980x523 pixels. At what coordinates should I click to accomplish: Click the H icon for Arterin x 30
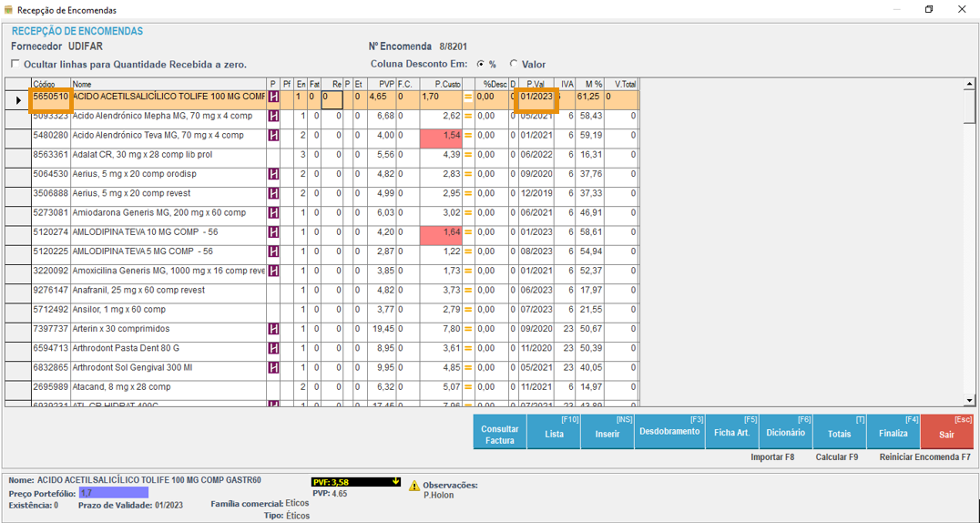pos(272,329)
